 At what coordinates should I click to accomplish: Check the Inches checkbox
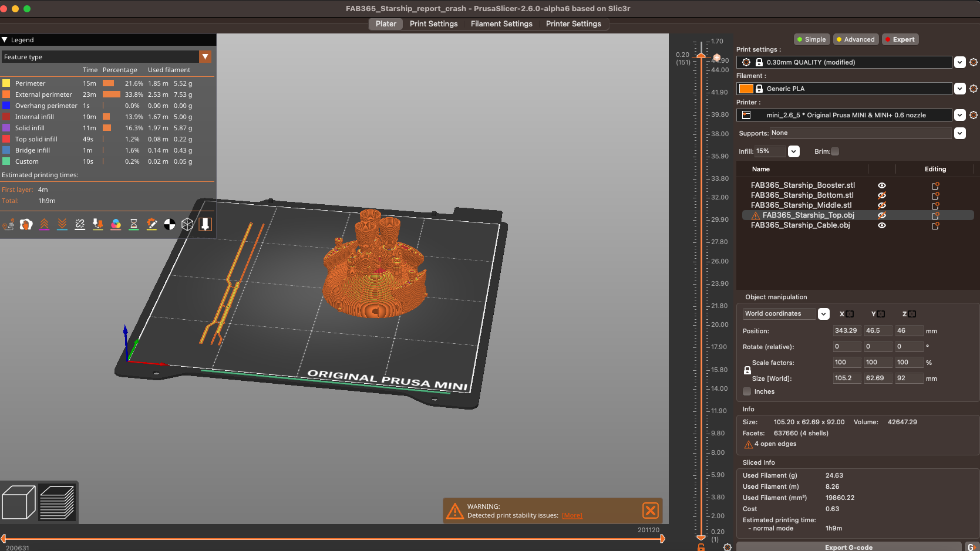point(747,391)
